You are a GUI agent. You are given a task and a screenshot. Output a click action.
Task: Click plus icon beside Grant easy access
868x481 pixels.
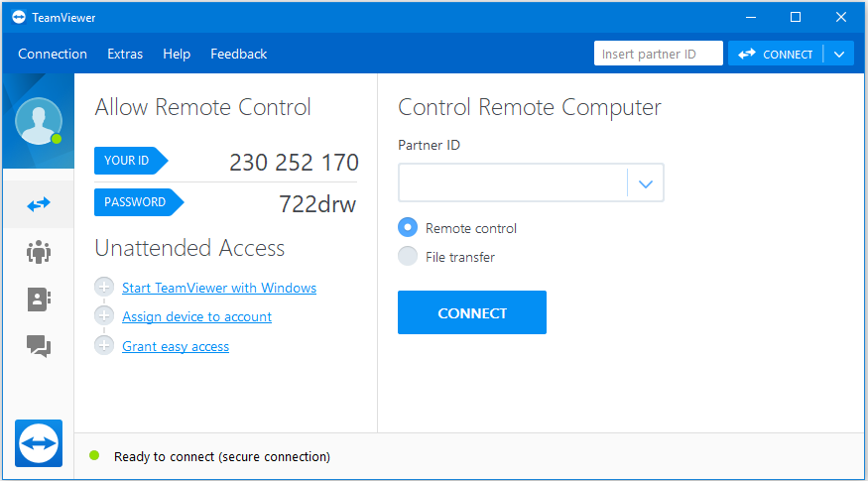coord(104,345)
